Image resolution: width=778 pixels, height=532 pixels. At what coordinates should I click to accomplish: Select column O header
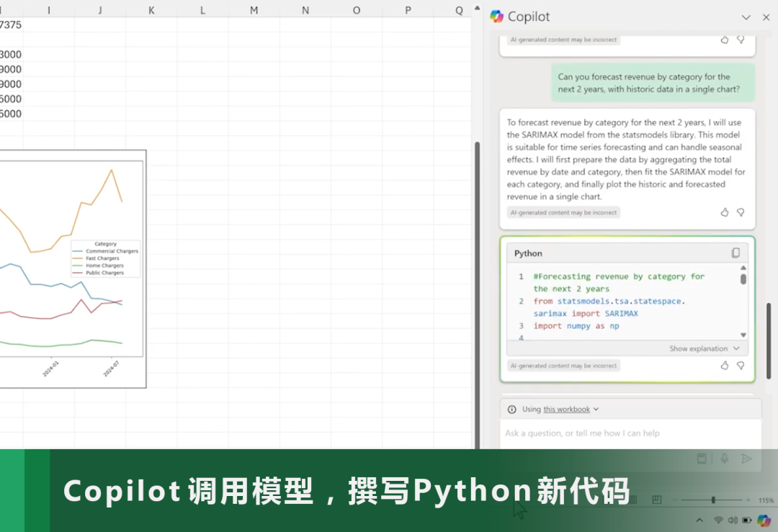click(357, 10)
